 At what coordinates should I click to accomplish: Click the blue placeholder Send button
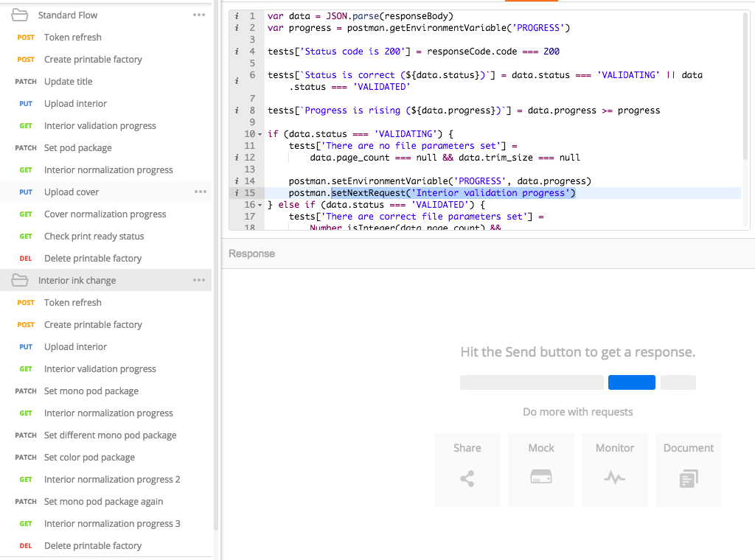coord(631,382)
